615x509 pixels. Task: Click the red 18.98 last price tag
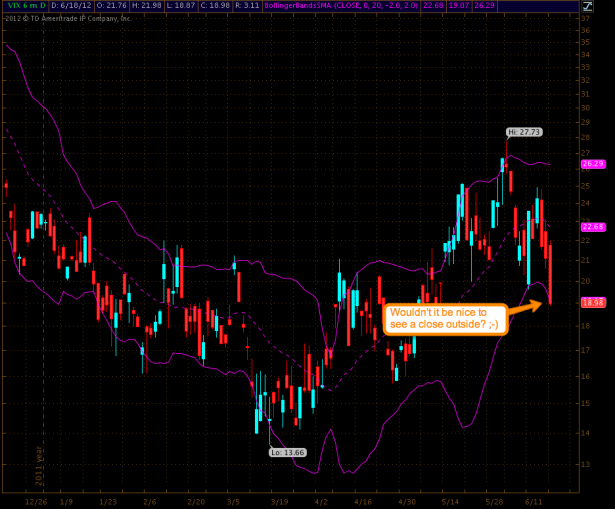coord(594,302)
